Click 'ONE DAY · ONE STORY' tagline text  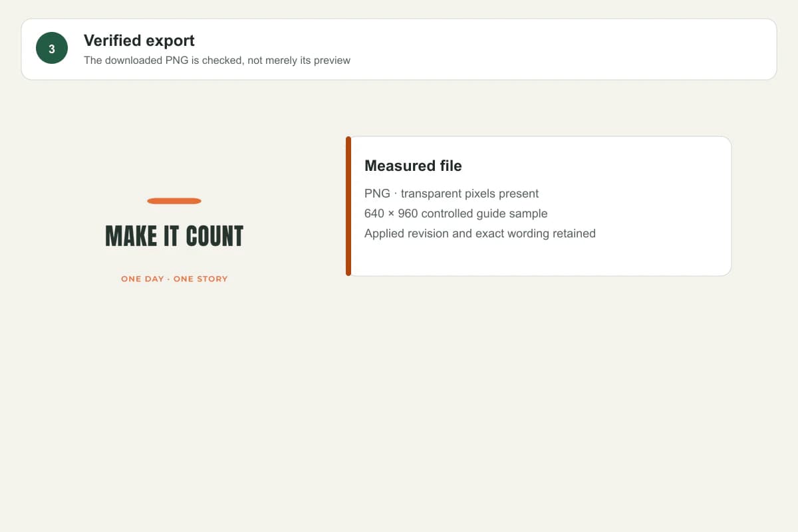[x=174, y=279]
